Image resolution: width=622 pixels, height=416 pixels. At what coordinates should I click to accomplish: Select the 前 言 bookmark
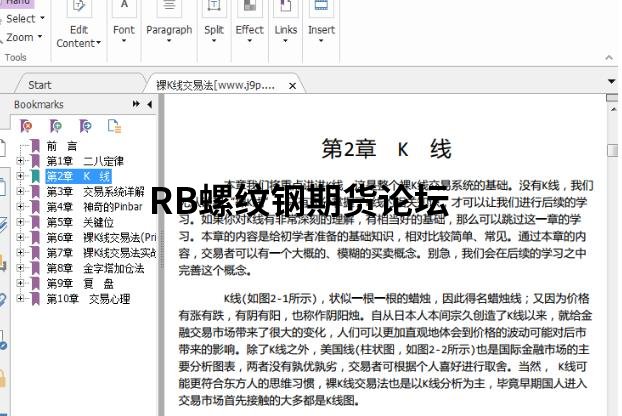(62, 146)
